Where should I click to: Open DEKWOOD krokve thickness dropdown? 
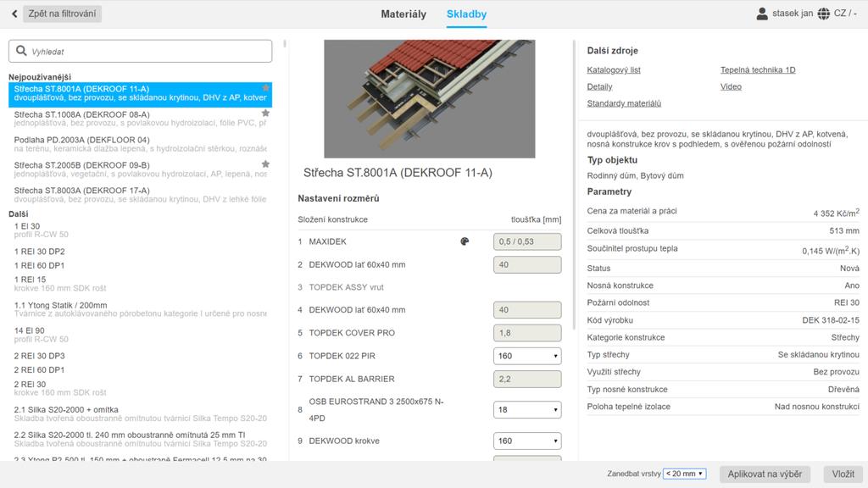[x=527, y=441]
